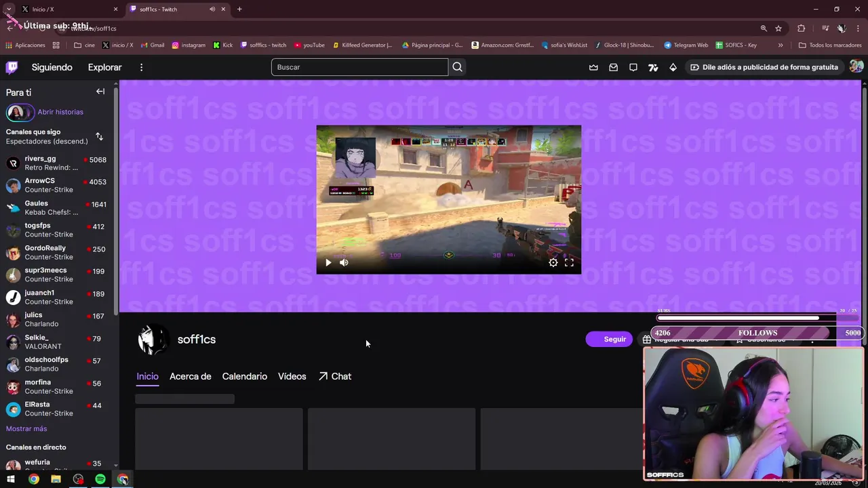This screenshot has height=488, width=868.
Task: Enter fullscreen on video player
Action: tap(569, 262)
